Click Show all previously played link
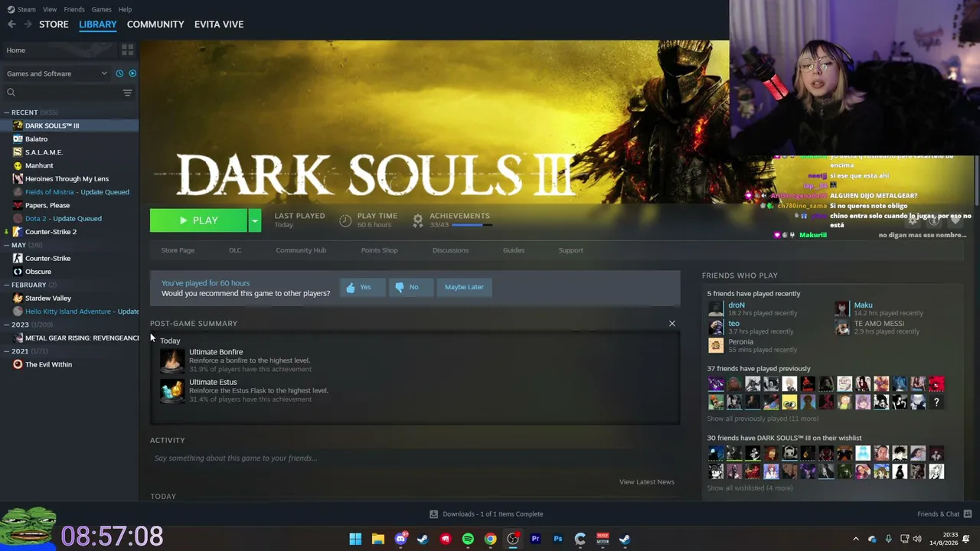The width and height of the screenshot is (980, 551). coord(763,419)
